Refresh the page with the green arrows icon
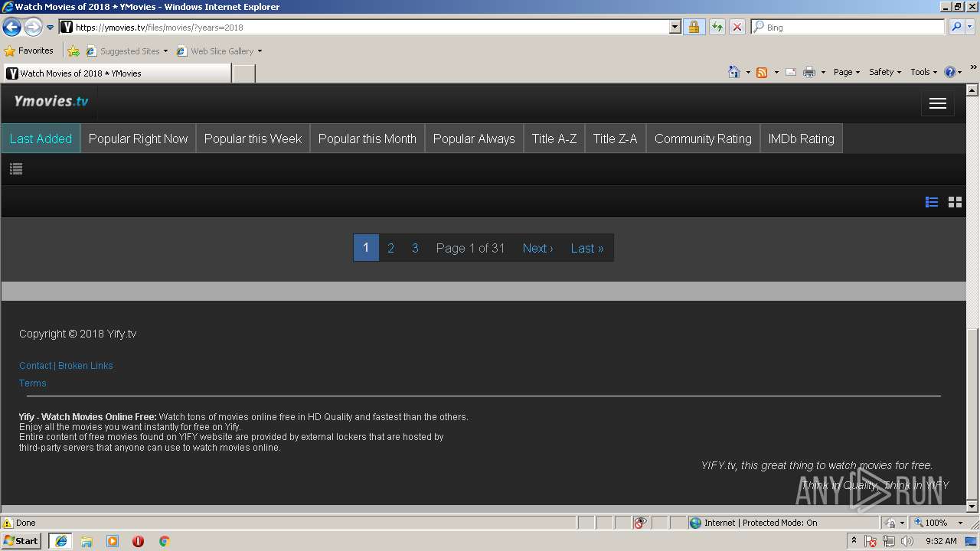 coord(717,27)
